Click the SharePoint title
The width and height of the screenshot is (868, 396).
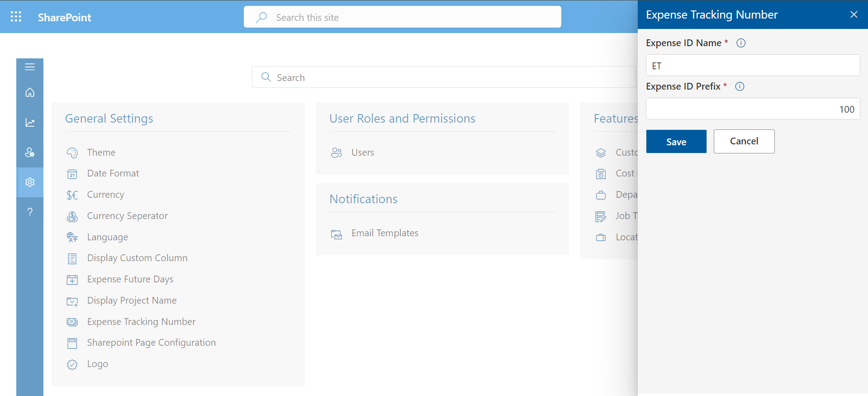click(65, 17)
